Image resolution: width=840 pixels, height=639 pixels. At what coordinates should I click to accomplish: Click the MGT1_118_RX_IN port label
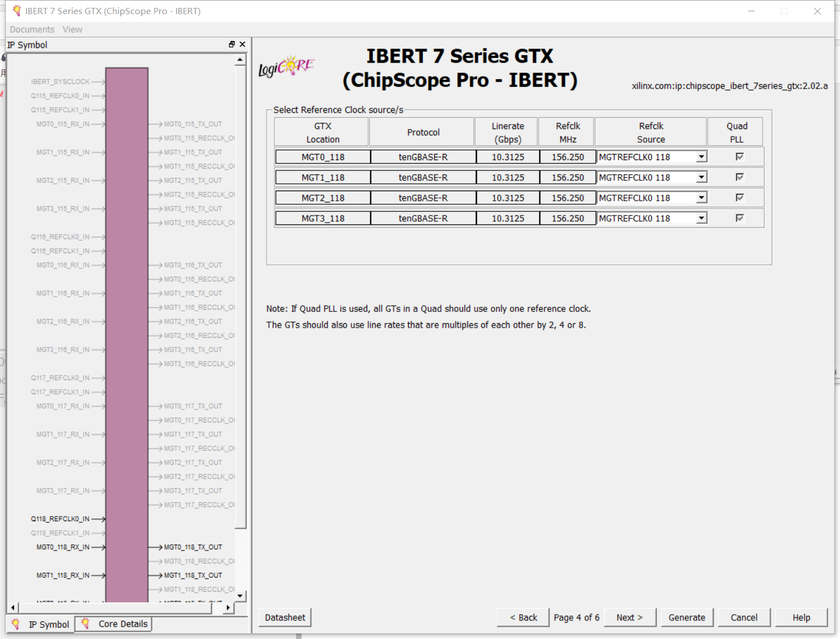63,575
